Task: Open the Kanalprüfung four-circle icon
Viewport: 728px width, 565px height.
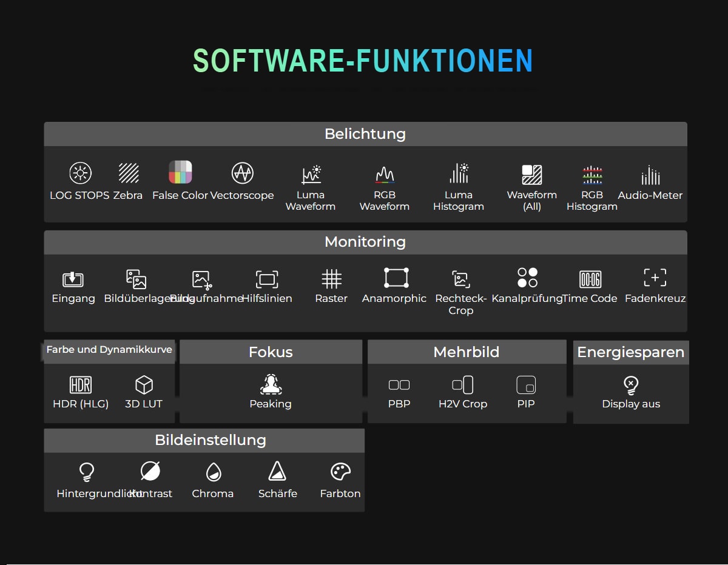Action: point(528,278)
